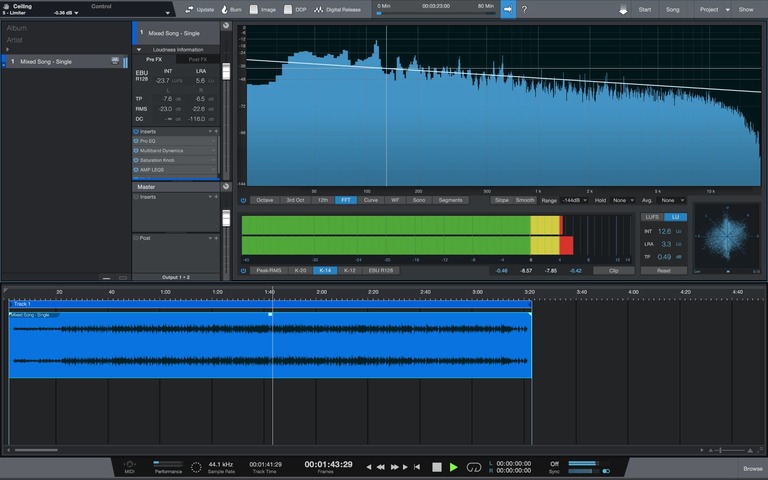
Task: Open Digital Release export
Action: click(337, 9)
